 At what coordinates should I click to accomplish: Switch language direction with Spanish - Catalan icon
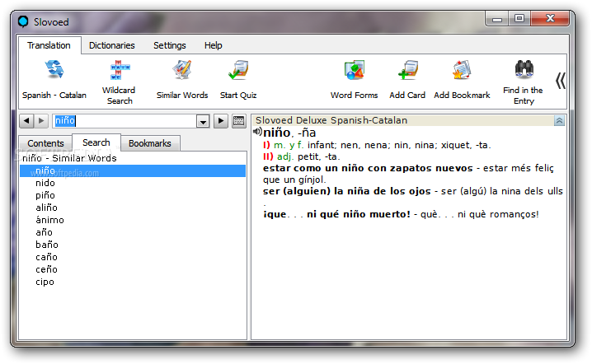coord(54,69)
